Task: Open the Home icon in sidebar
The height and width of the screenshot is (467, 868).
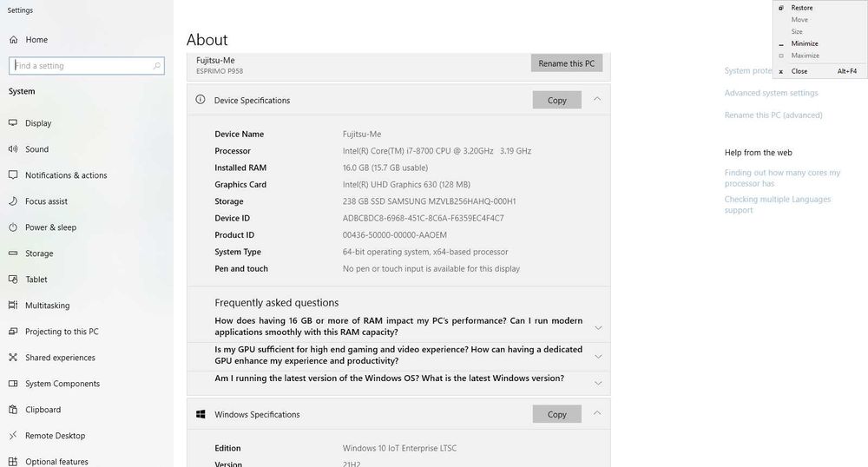Action: click(13, 40)
